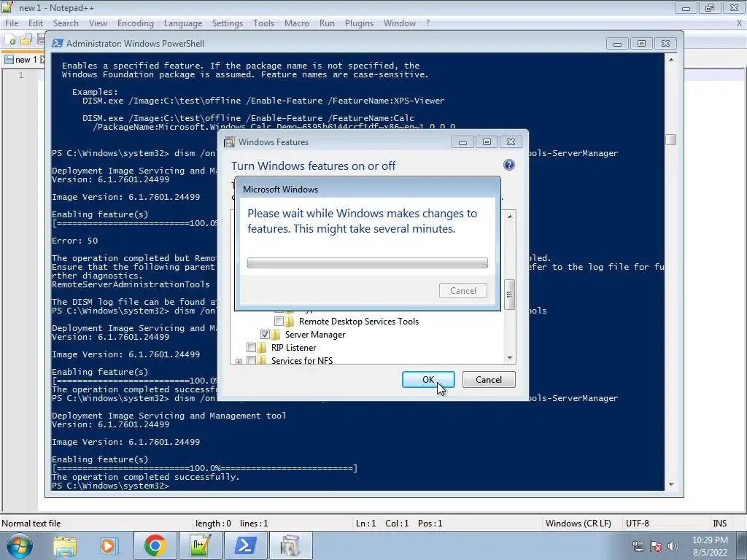Click the volume speaker tray icon
747x560 pixels.
tap(673, 547)
